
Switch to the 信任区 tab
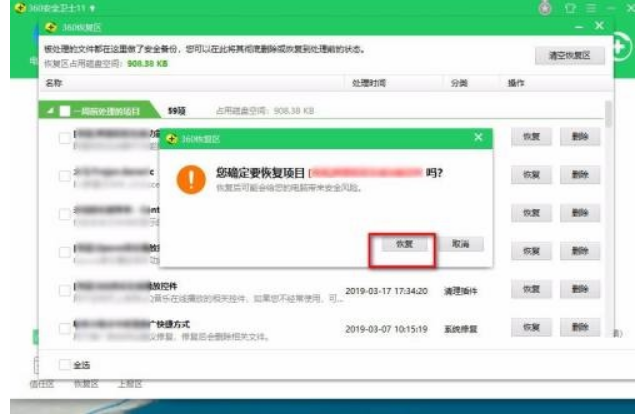coord(42,384)
